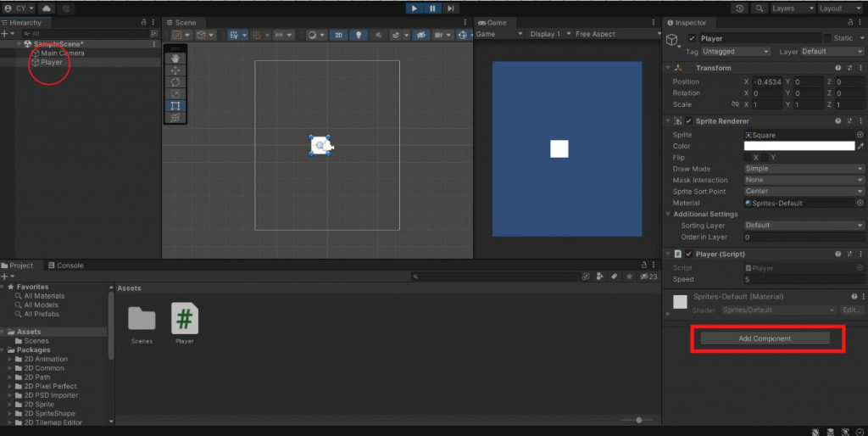
Task: Select the Move tool in Scene
Action: [175, 70]
